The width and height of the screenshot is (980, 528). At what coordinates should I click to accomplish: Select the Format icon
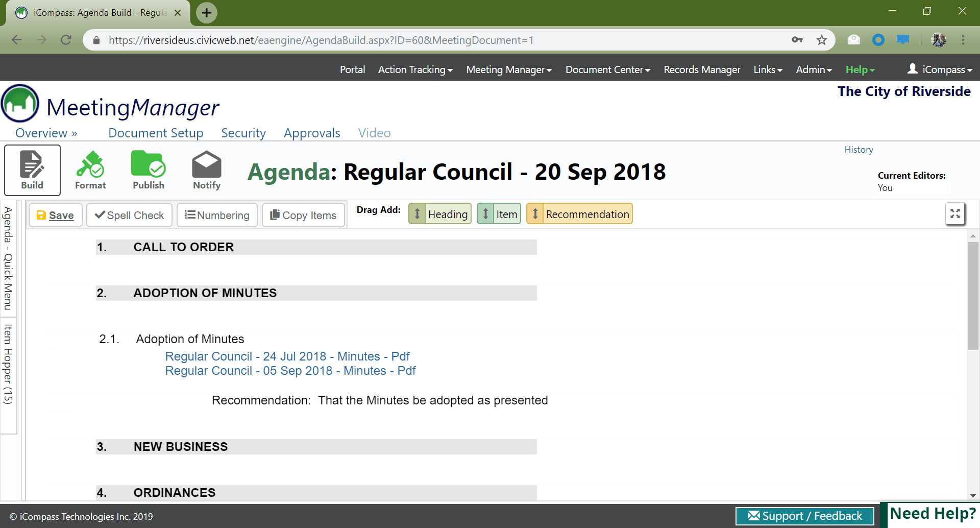tap(90, 170)
